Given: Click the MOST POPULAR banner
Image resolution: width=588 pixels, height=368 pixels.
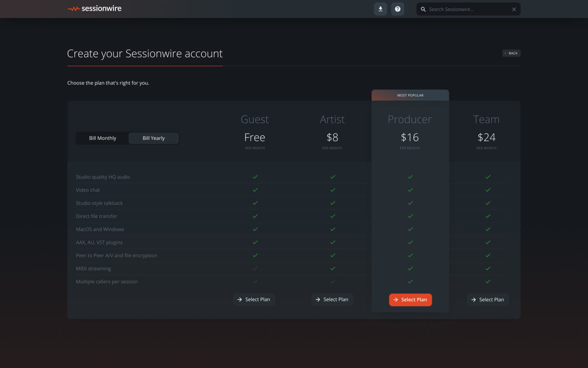Looking at the screenshot, I should point(410,95).
